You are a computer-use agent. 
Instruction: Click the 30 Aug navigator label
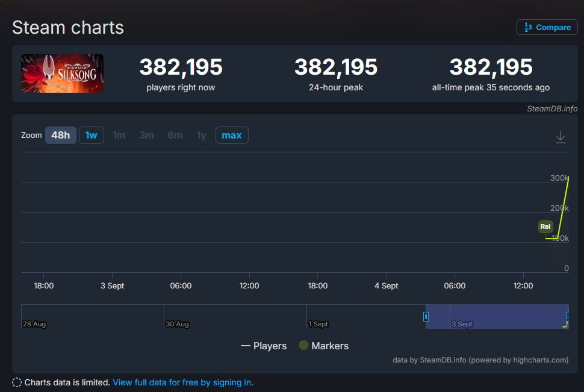click(x=177, y=324)
